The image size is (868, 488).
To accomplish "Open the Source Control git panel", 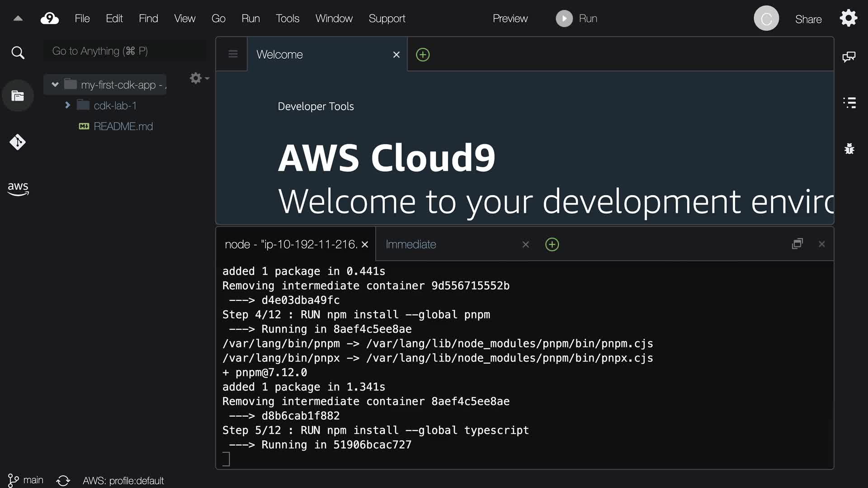I will coord(18,142).
